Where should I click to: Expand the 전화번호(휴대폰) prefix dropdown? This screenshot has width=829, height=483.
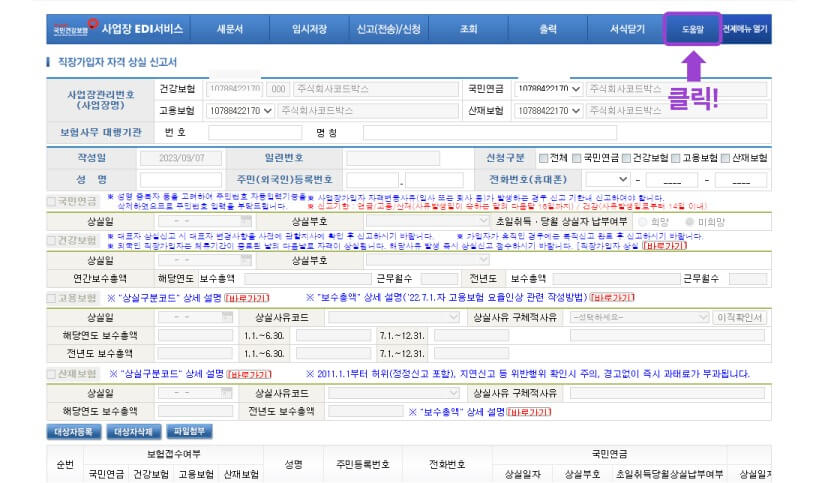point(610,180)
